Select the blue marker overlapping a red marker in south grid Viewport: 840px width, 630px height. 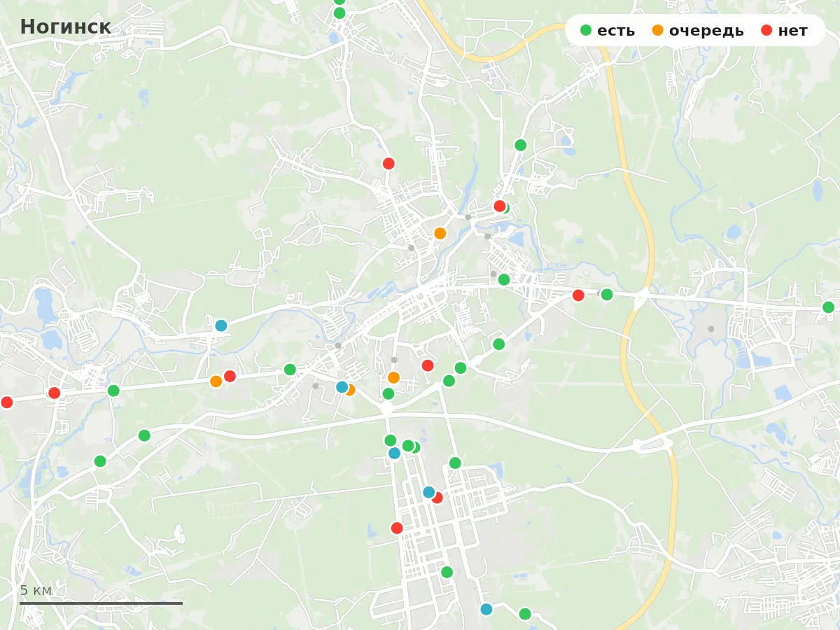tap(429, 492)
